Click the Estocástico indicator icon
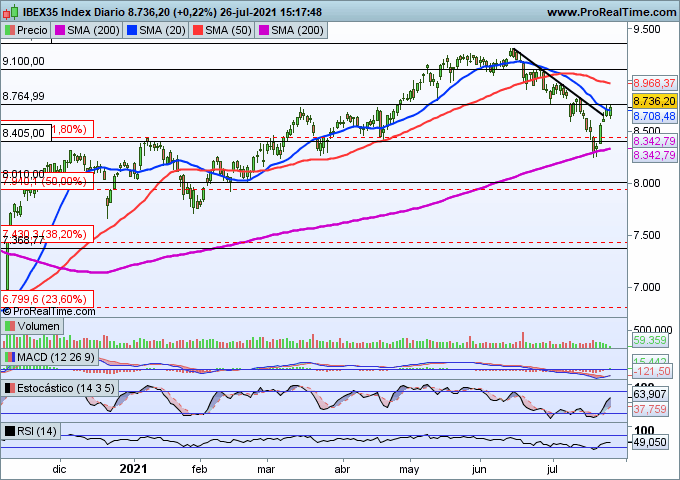Image resolution: width=680 pixels, height=480 pixels. click(10, 388)
